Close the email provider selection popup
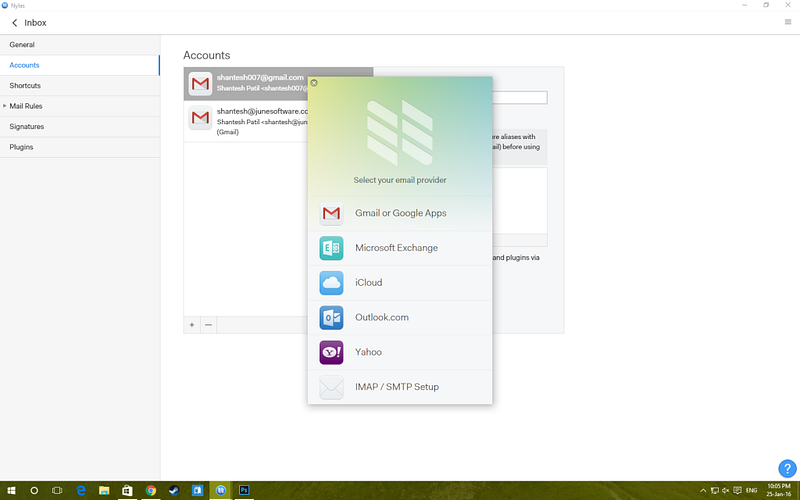800x500 pixels. coord(314,83)
